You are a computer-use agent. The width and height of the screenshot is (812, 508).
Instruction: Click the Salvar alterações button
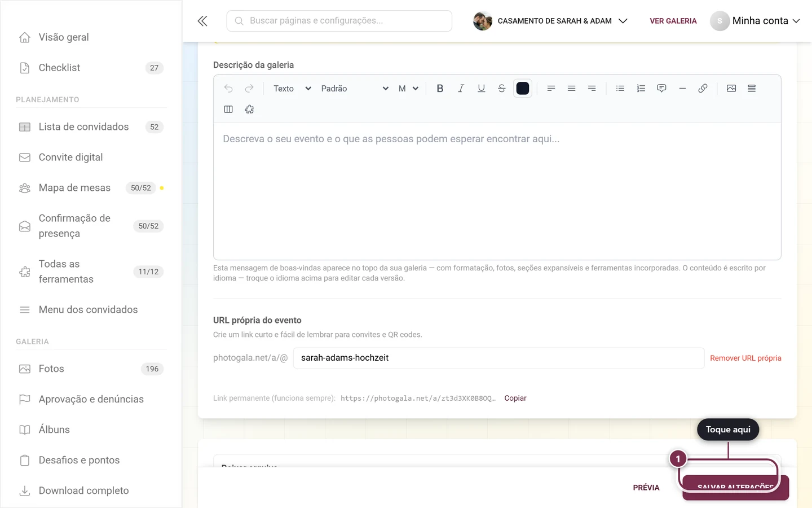tap(735, 488)
